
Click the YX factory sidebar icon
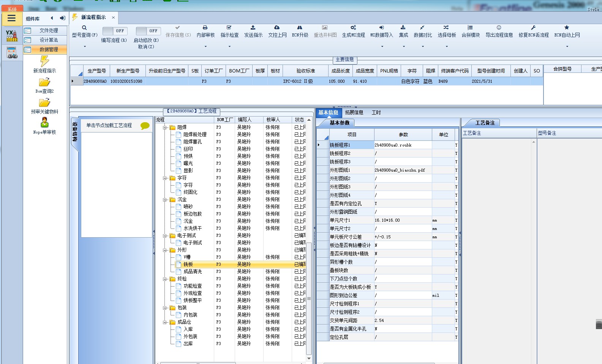click(x=12, y=36)
